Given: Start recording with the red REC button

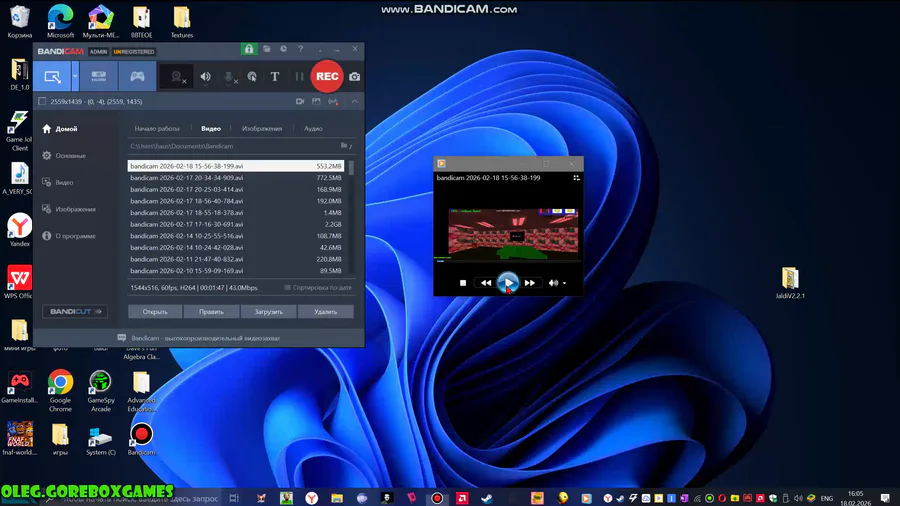Looking at the screenshot, I should (x=327, y=76).
